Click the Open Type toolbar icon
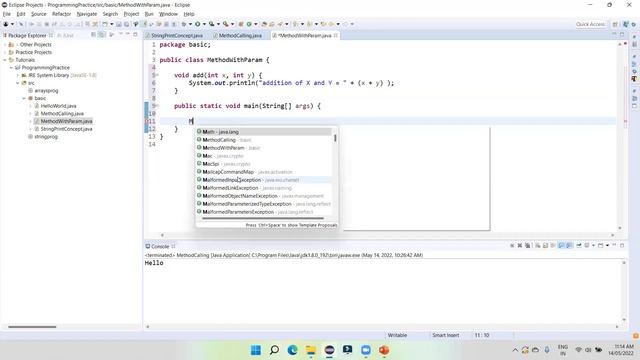The height and width of the screenshot is (360, 640). pos(264,24)
